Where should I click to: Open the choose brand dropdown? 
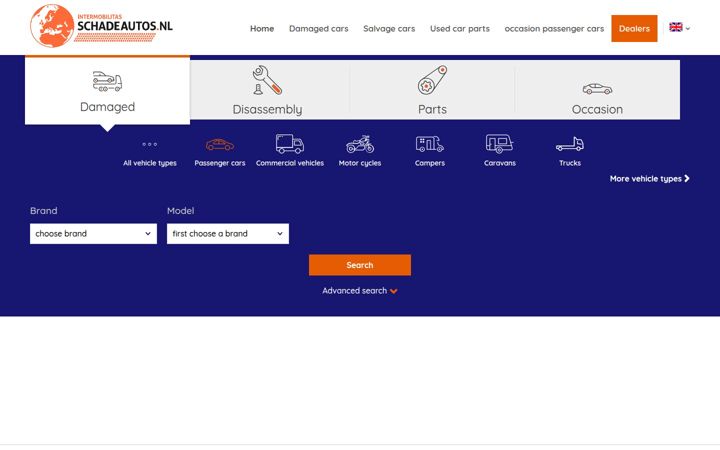click(93, 234)
